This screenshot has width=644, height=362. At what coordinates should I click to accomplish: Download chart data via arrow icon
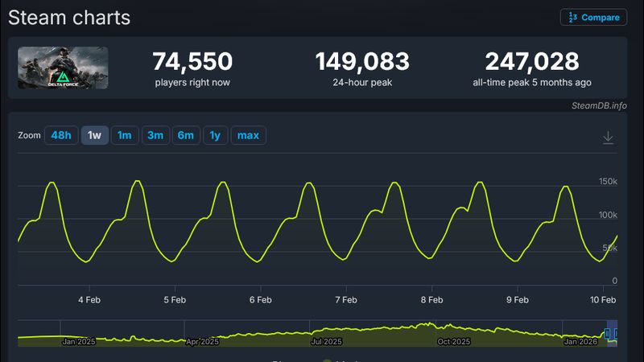608,137
